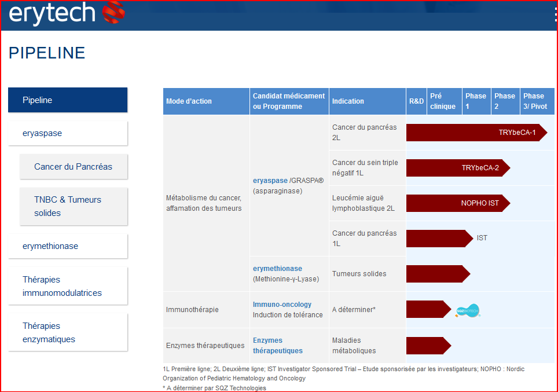Follow the erymethionase link in the table
The image size is (558, 392).
coord(277,269)
